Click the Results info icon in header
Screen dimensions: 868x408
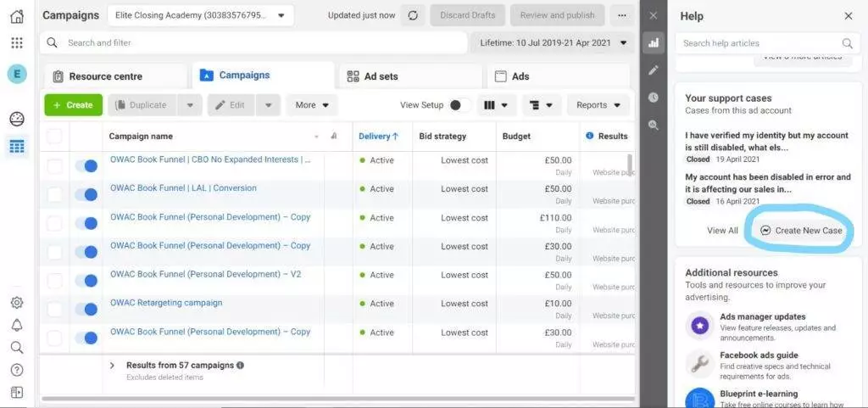pos(589,136)
